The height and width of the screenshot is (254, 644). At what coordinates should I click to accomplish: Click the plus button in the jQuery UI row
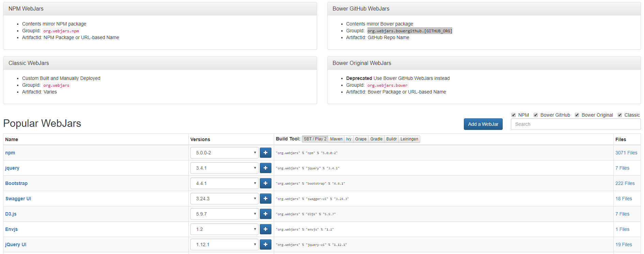[265, 244]
